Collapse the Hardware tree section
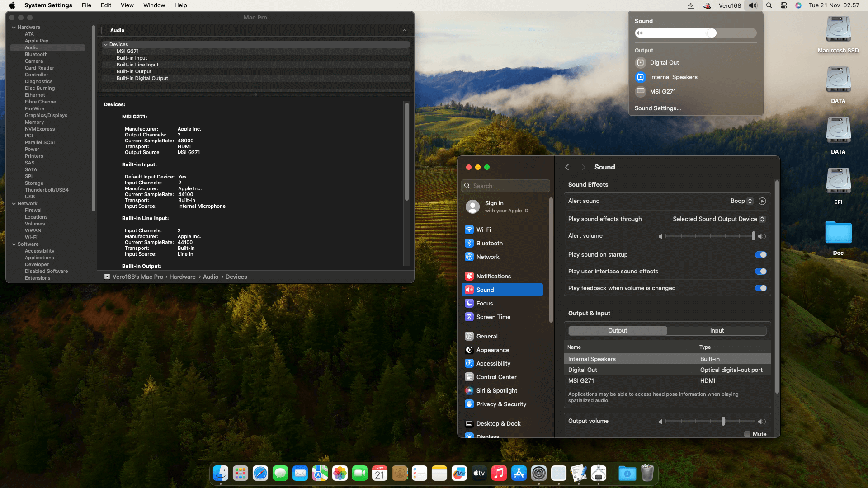The image size is (868, 488). click(x=14, y=28)
